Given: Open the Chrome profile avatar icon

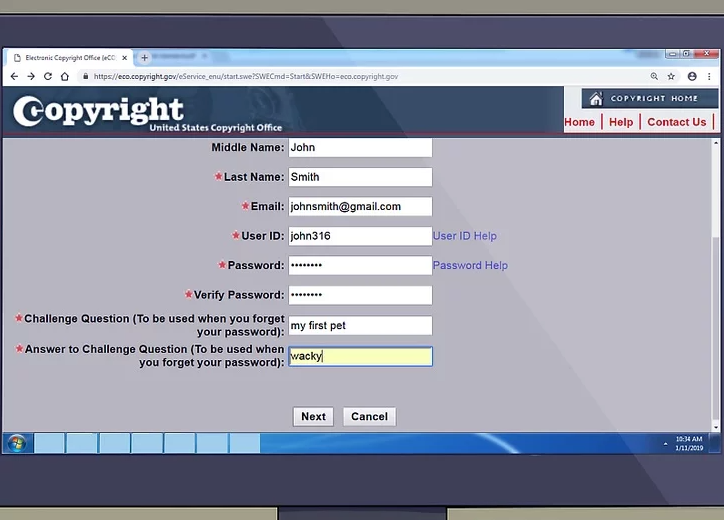Looking at the screenshot, I should pyautogui.click(x=692, y=76).
